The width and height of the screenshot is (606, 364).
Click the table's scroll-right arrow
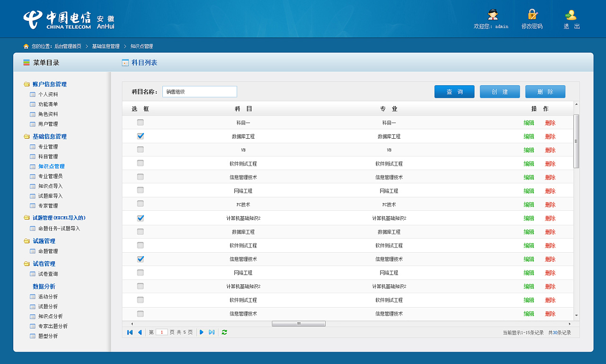(570, 324)
